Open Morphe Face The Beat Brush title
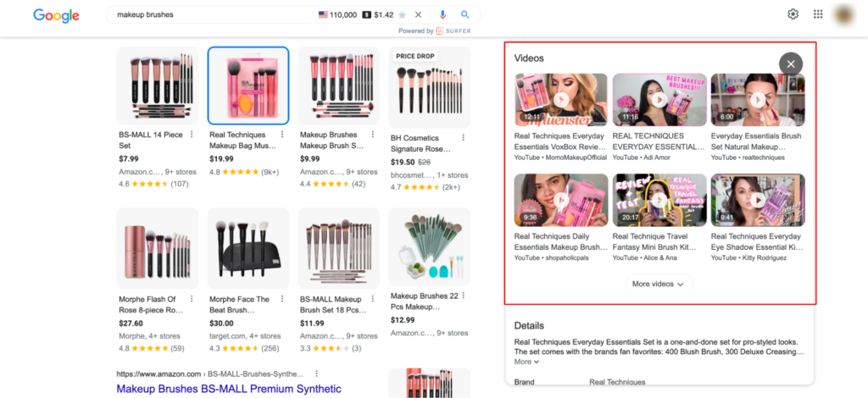 (239, 305)
